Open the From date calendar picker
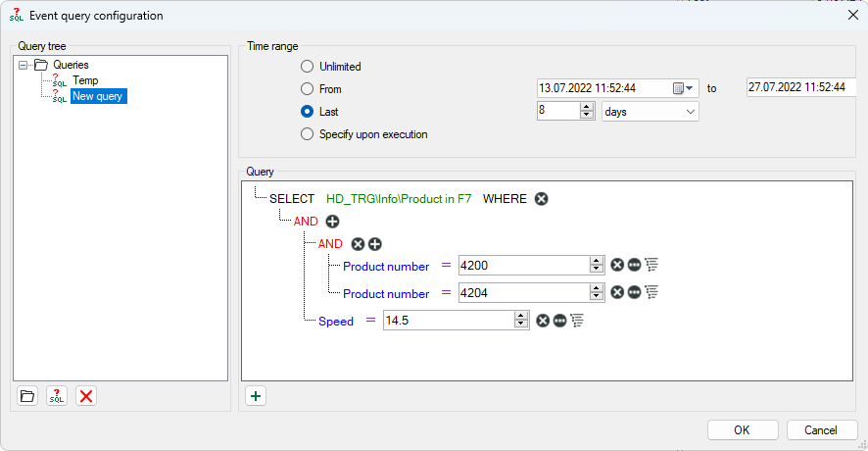This screenshot has width=868, height=451. [x=682, y=88]
